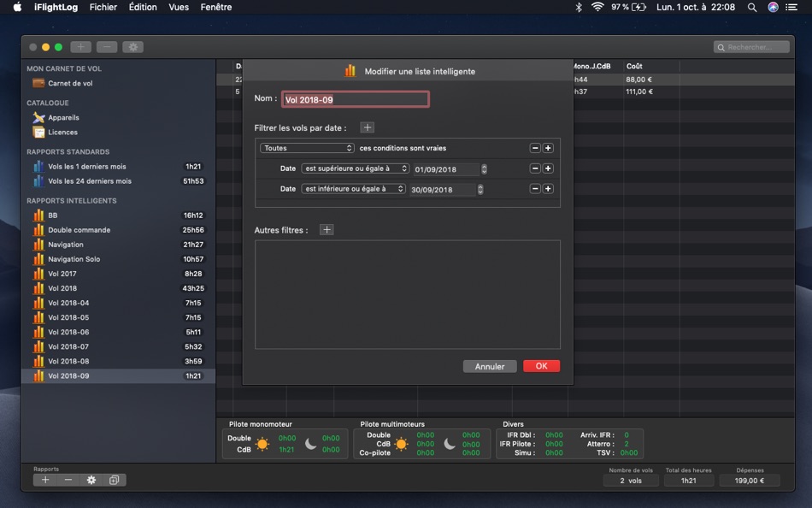
Task: Select the Vol 2018-09 report
Action: pyautogui.click(x=118, y=375)
